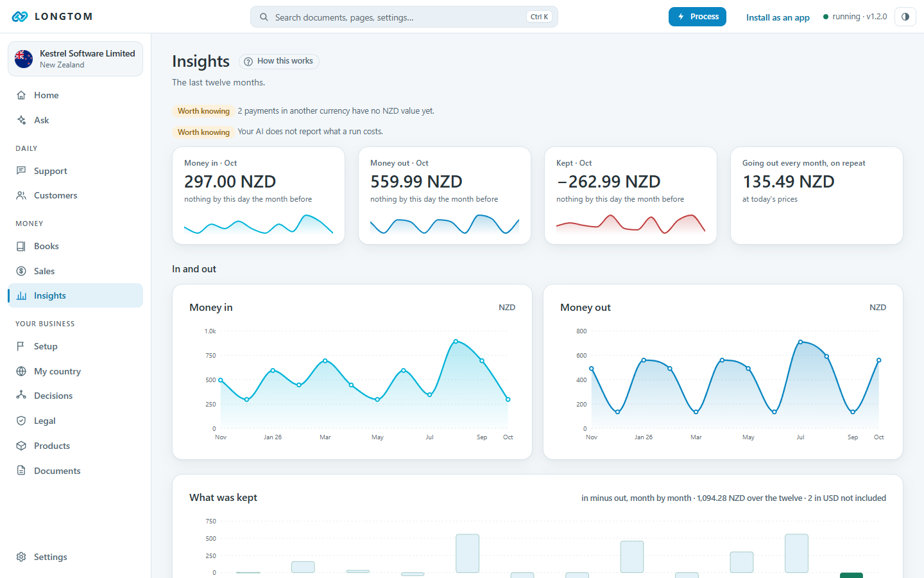
Task: Open Documents from sidebar
Action: point(75,471)
